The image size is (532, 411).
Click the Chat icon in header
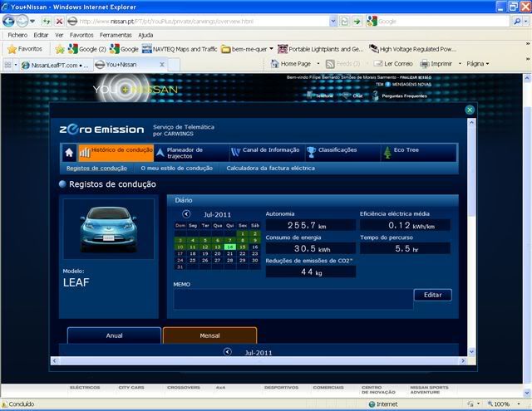[x=345, y=95]
